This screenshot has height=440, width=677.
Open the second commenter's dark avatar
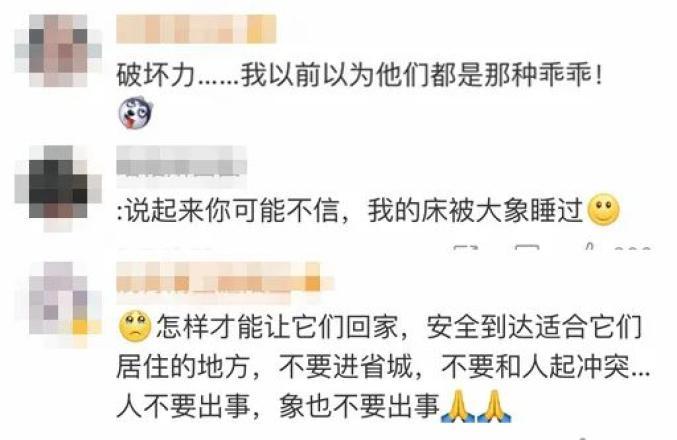58,188
